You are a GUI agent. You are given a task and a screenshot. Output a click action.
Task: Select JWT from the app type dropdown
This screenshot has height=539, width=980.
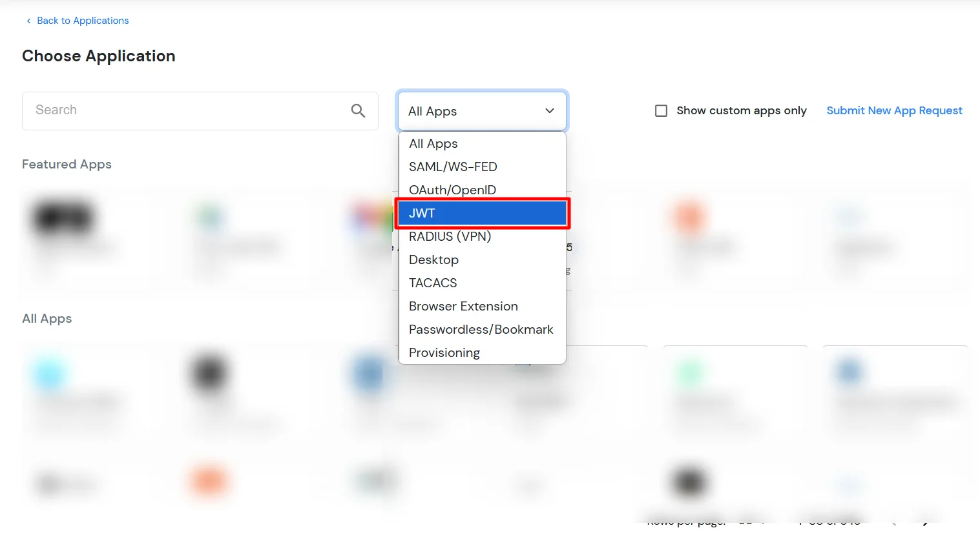(481, 213)
